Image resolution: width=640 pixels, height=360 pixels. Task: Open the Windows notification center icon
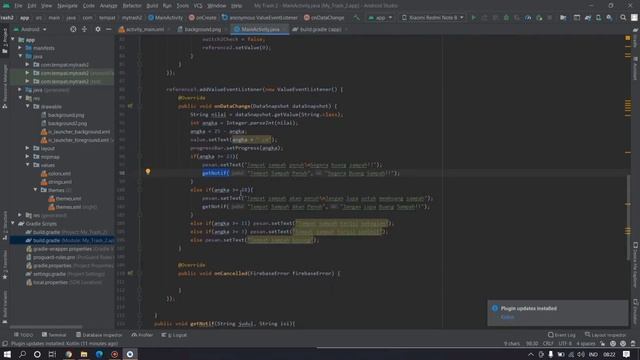[x=626, y=354]
